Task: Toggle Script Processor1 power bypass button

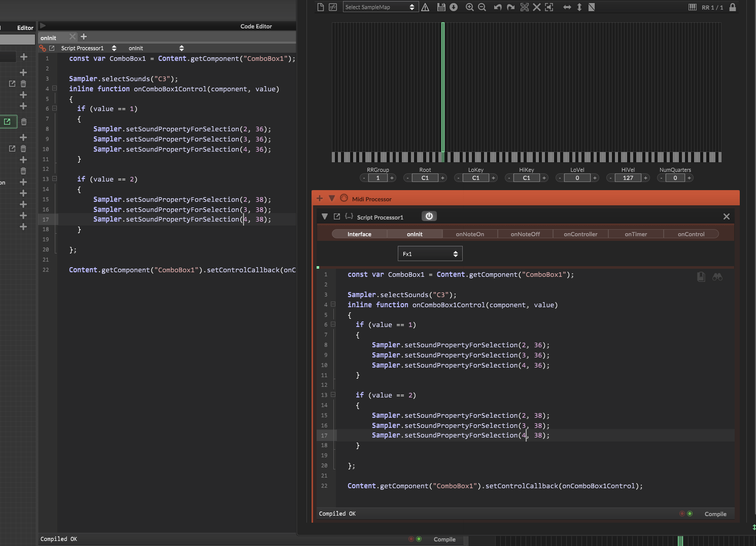Action: 429,216
